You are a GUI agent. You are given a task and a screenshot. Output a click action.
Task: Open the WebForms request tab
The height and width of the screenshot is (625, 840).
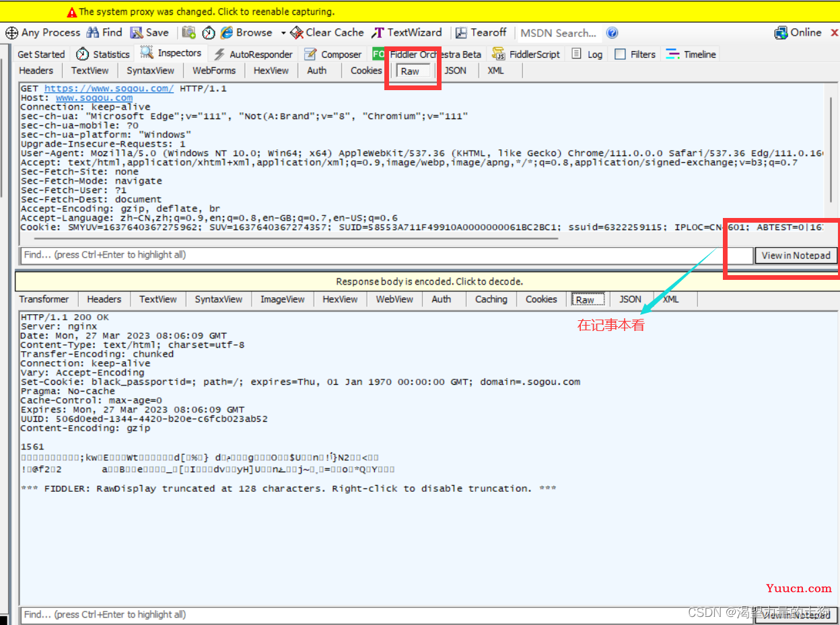[214, 71]
